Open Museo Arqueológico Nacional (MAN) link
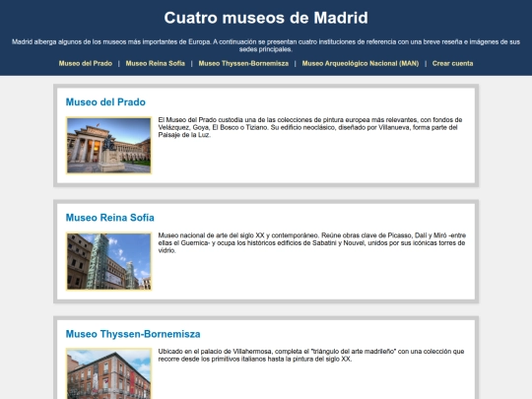 pyautogui.click(x=361, y=63)
